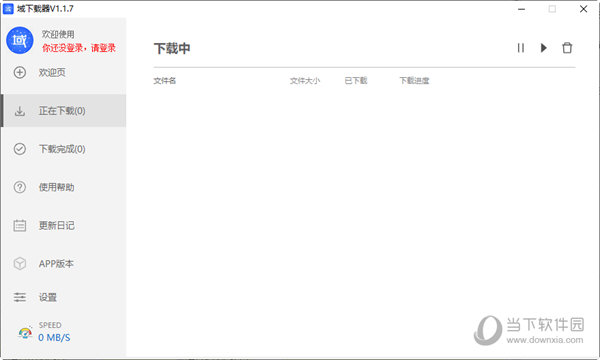Click the 文件名 column header
This screenshot has width=600, height=360.
[165, 81]
